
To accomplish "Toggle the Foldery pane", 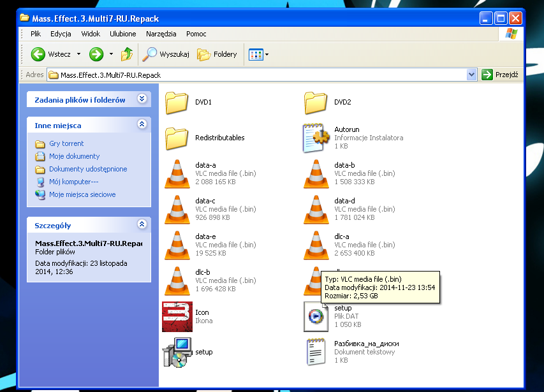I will click(x=217, y=54).
